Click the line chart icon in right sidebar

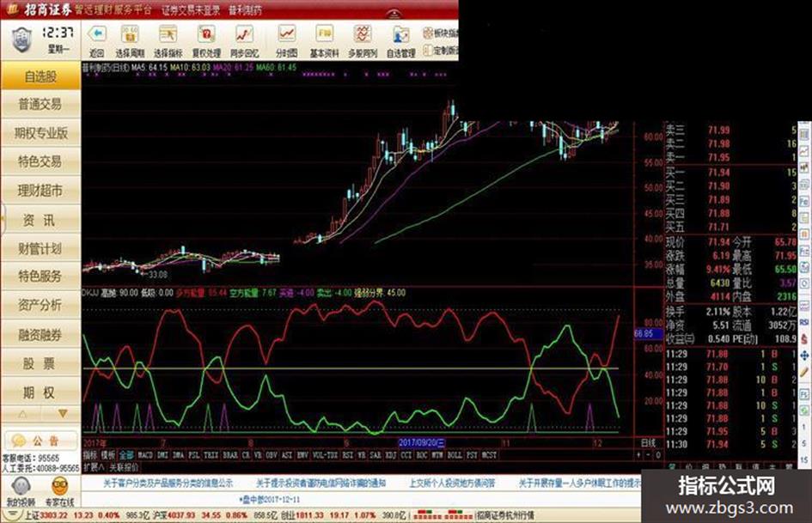(804, 150)
